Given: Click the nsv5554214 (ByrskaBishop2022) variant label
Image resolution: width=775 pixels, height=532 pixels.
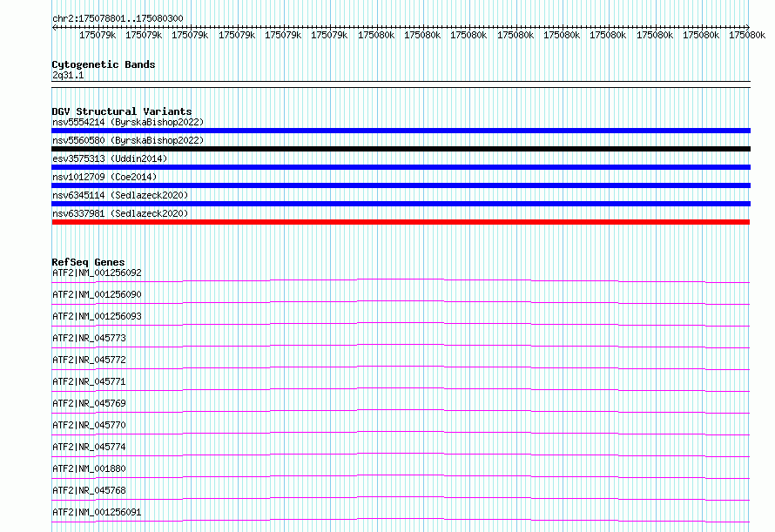Looking at the screenshot, I should (x=128, y=122).
